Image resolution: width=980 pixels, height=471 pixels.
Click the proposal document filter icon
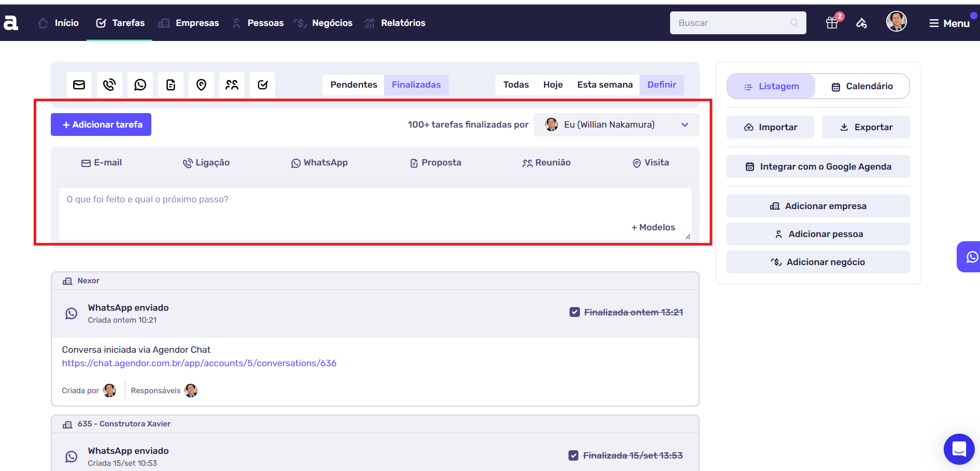coord(171,85)
